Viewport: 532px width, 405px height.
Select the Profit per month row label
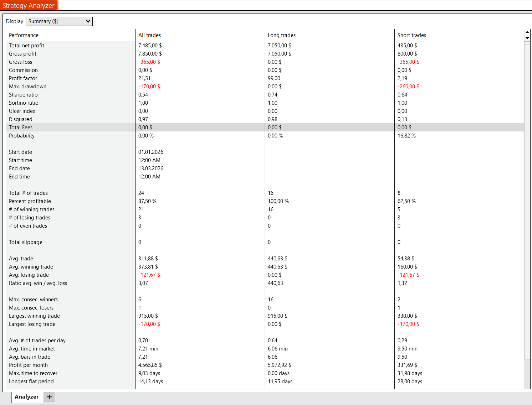click(28, 365)
